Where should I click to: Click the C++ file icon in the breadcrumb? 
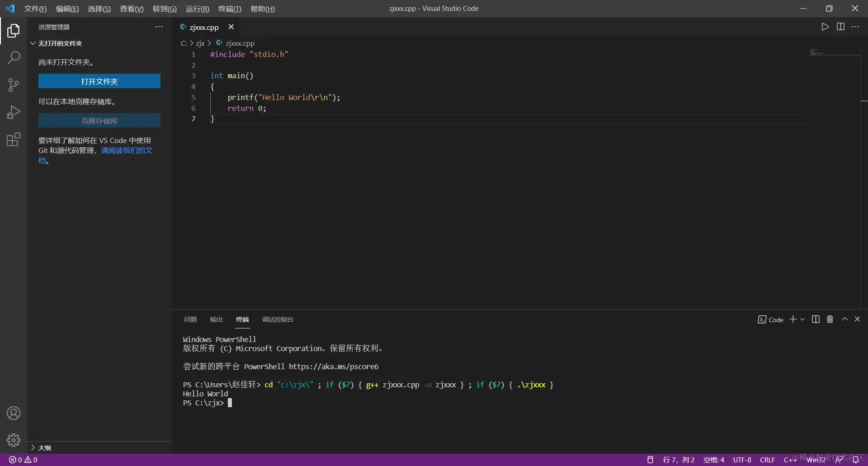tap(219, 43)
